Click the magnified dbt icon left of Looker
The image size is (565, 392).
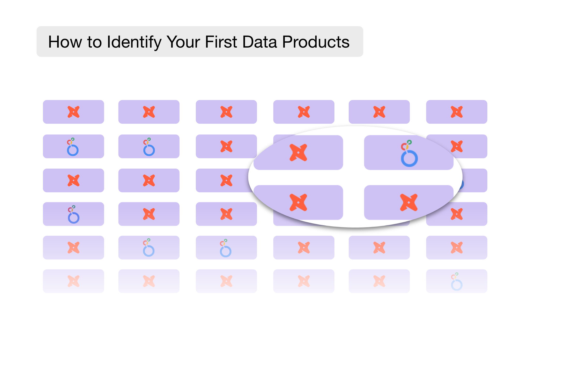tap(298, 153)
